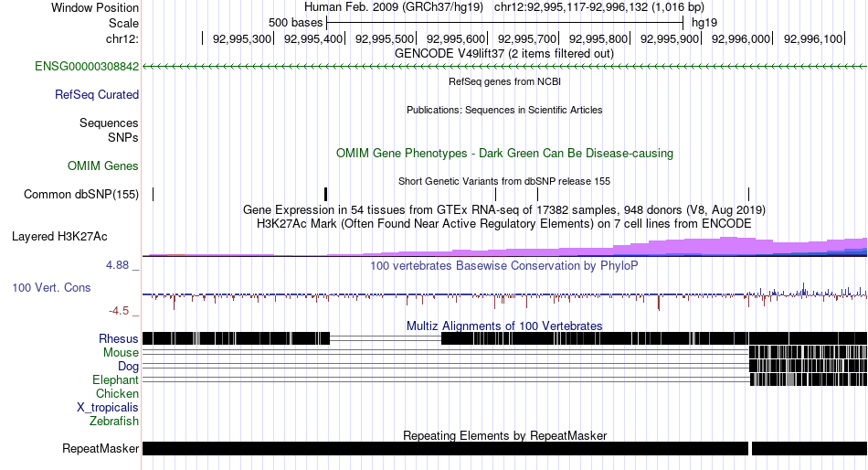This screenshot has height=470, width=868.
Task: Click Multiz Alignments of 100 Vertebrates title
Action: (504, 326)
